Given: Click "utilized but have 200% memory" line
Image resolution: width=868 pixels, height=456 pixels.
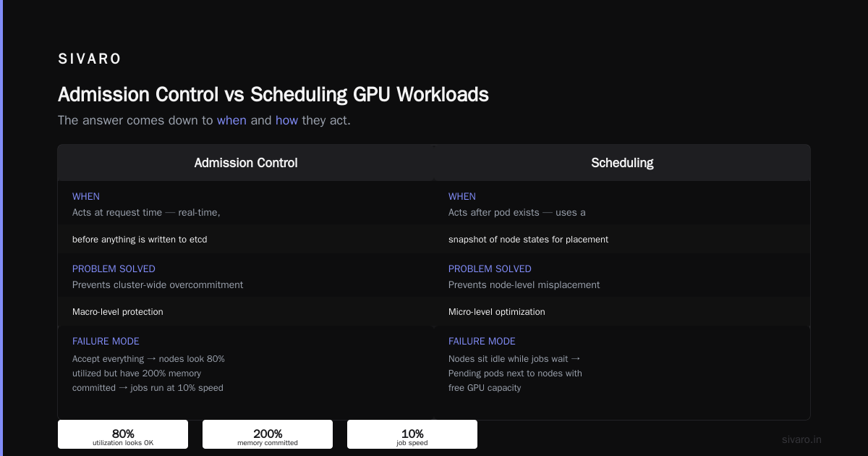Looking at the screenshot, I should point(137,373).
